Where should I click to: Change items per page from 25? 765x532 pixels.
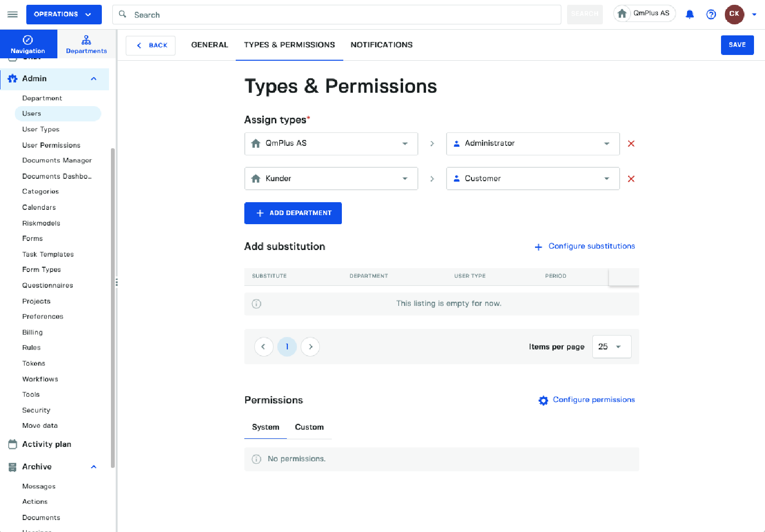pyautogui.click(x=611, y=347)
